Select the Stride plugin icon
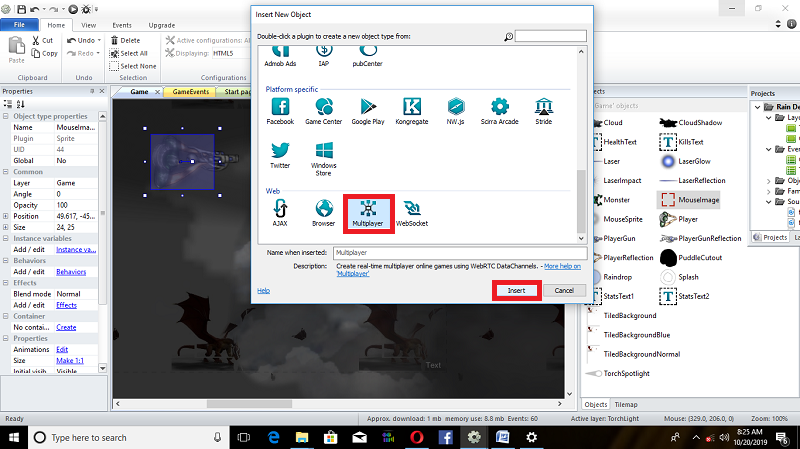Image resolution: width=800 pixels, height=449 pixels. (543, 107)
